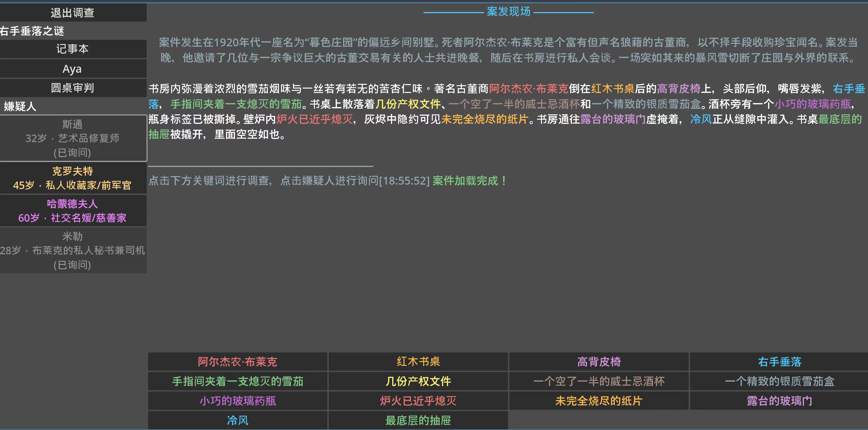
Task: Investigate keyword 右手垂落
Action: 779,362
